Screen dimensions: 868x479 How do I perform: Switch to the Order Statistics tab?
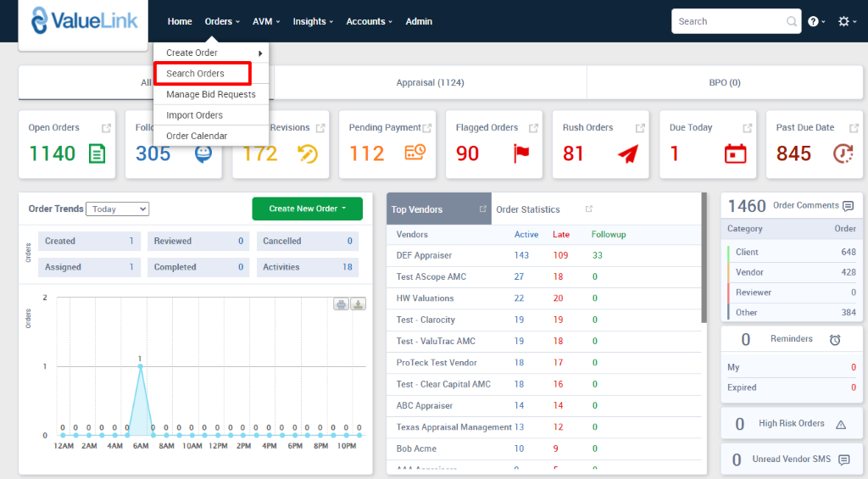527,209
